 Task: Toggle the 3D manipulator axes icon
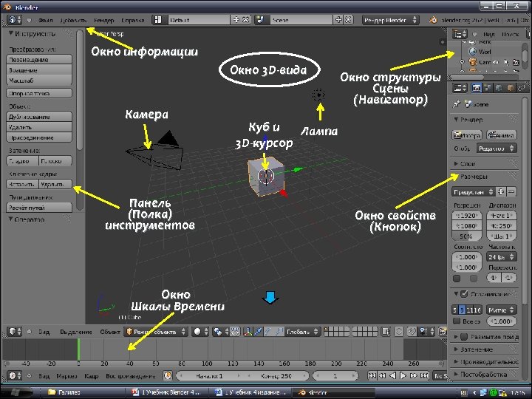[248, 332]
